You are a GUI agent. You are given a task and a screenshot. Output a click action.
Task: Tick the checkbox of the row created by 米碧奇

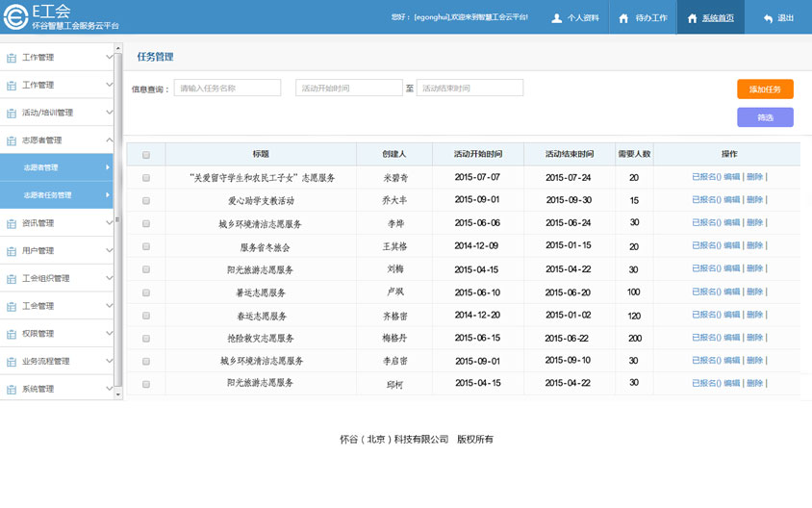click(146, 178)
